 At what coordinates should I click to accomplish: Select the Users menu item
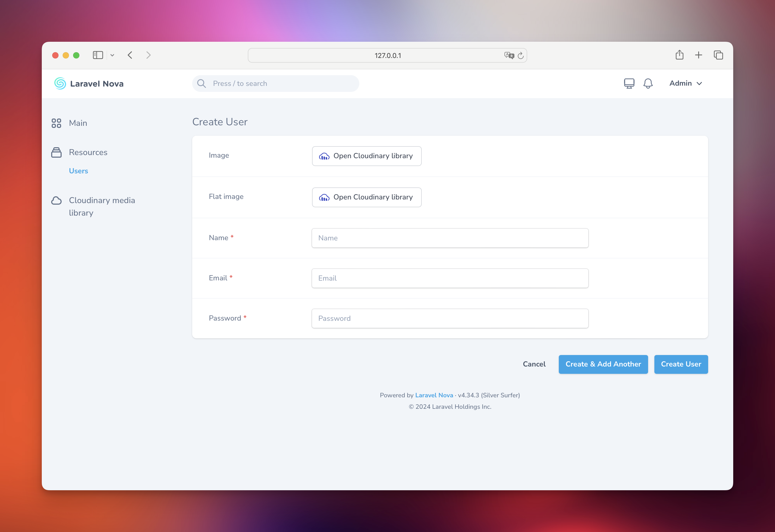78,171
